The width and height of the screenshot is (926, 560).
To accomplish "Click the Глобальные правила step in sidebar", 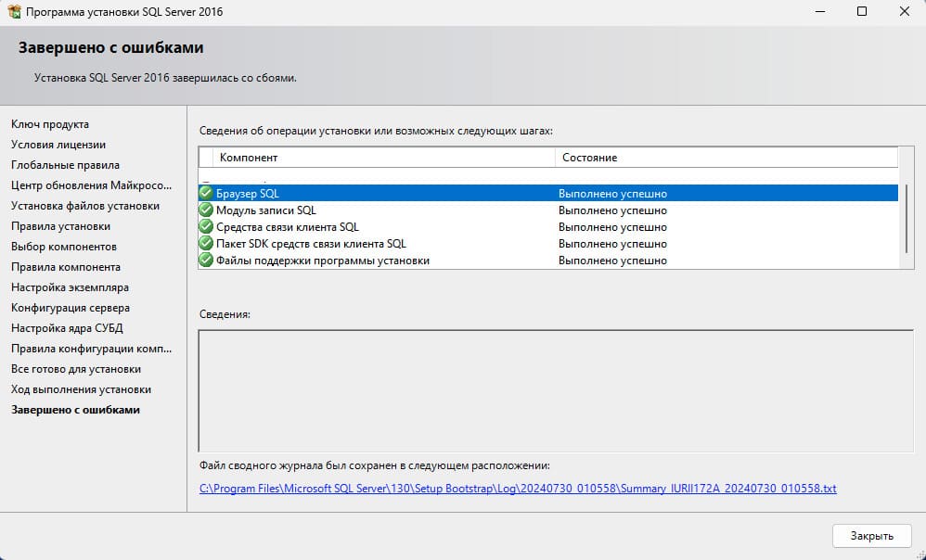I will 65,165.
